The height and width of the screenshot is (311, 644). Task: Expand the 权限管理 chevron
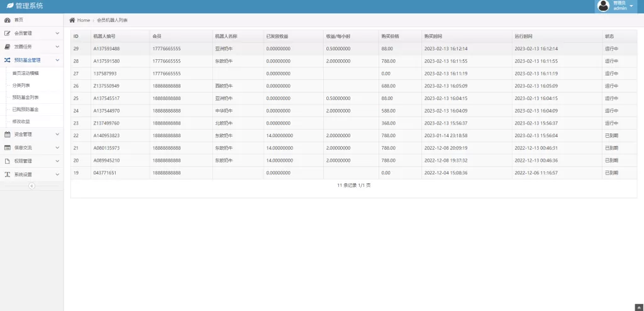tap(57, 161)
